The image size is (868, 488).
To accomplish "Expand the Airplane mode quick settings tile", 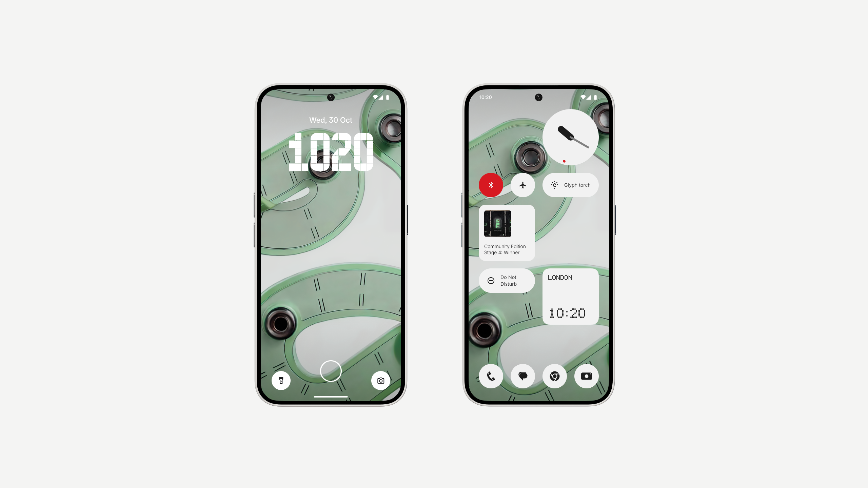I will pyautogui.click(x=523, y=185).
